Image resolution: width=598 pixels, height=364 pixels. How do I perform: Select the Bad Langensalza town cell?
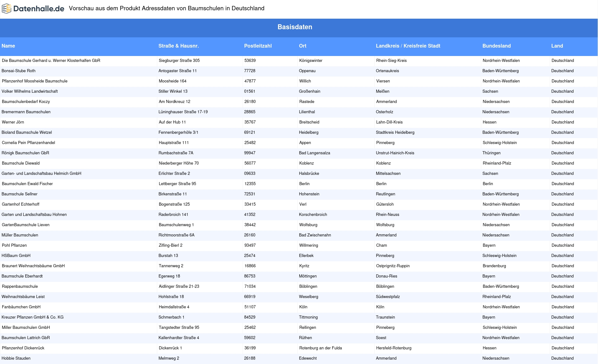pyautogui.click(x=315, y=153)
